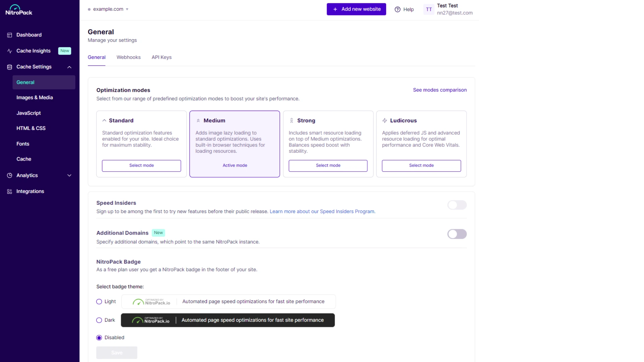The height and width of the screenshot is (362, 644).
Task: Open General under Cache Settings
Action: pyautogui.click(x=44, y=82)
